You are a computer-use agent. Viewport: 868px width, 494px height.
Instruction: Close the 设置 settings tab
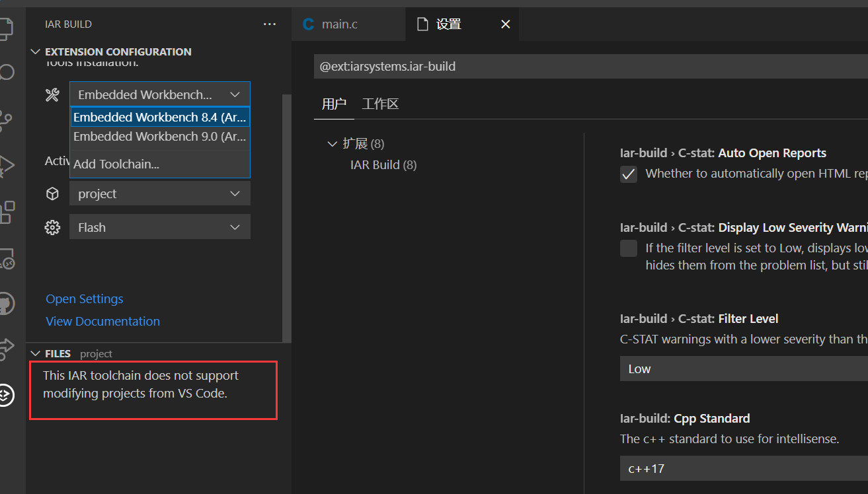(x=506, y=24)
